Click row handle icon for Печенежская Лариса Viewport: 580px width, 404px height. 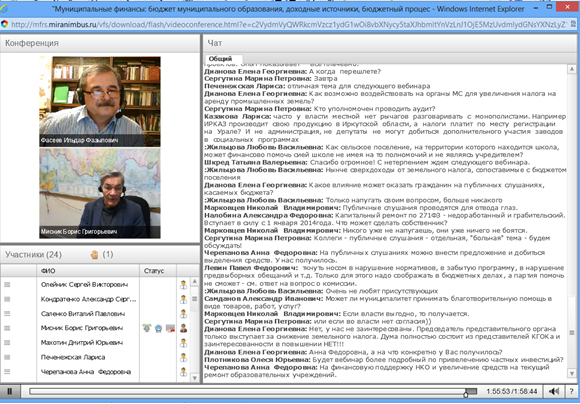7,357
